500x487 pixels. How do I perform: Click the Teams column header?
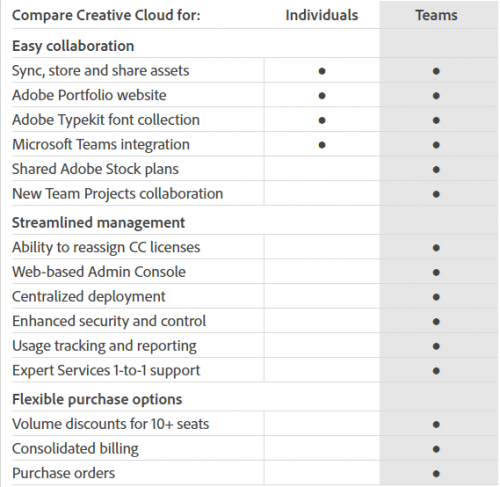click(436, 15)
